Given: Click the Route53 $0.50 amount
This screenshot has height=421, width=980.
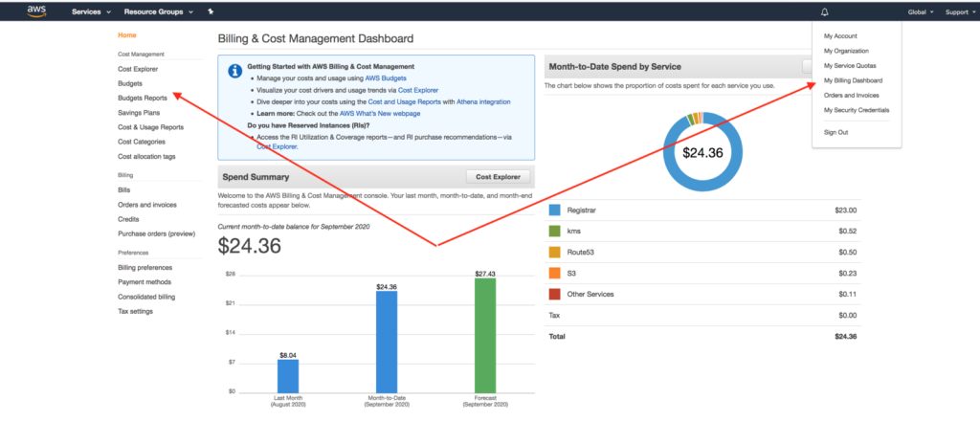Looking at the screenshot, I should (848, 253).
